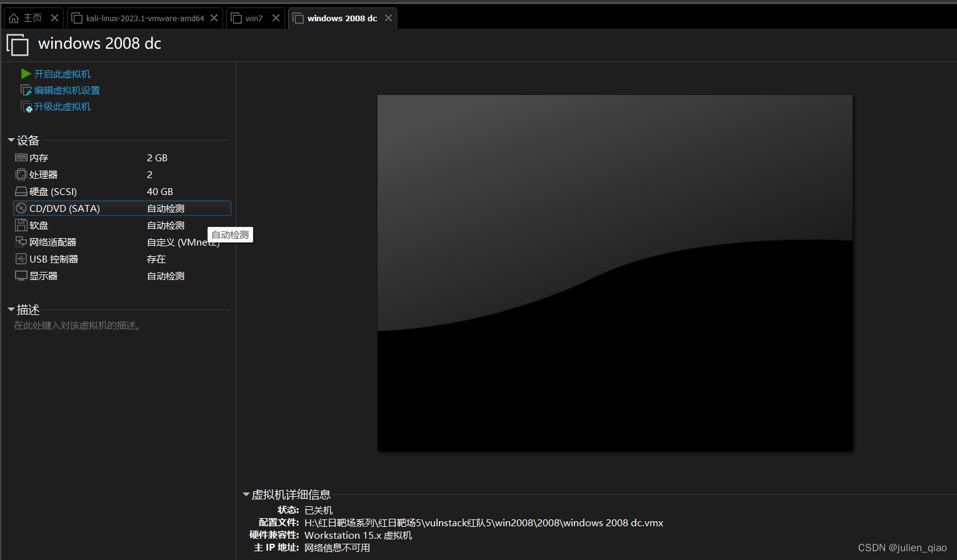Click the CD/DVD (SATA) disc icon
The width and height of the screenshot is (957, 560).
[21, 208]
